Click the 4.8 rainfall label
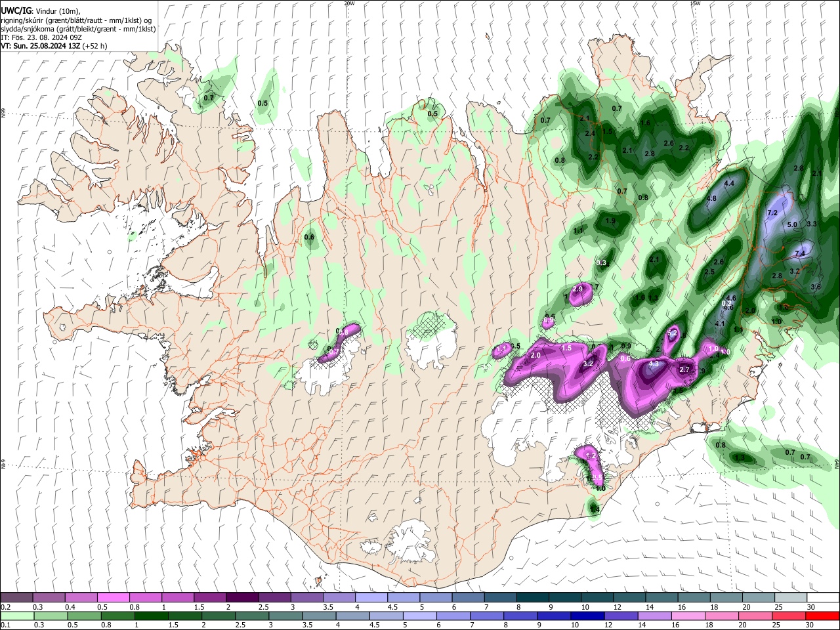840x630 pixels. pos(711,198)
